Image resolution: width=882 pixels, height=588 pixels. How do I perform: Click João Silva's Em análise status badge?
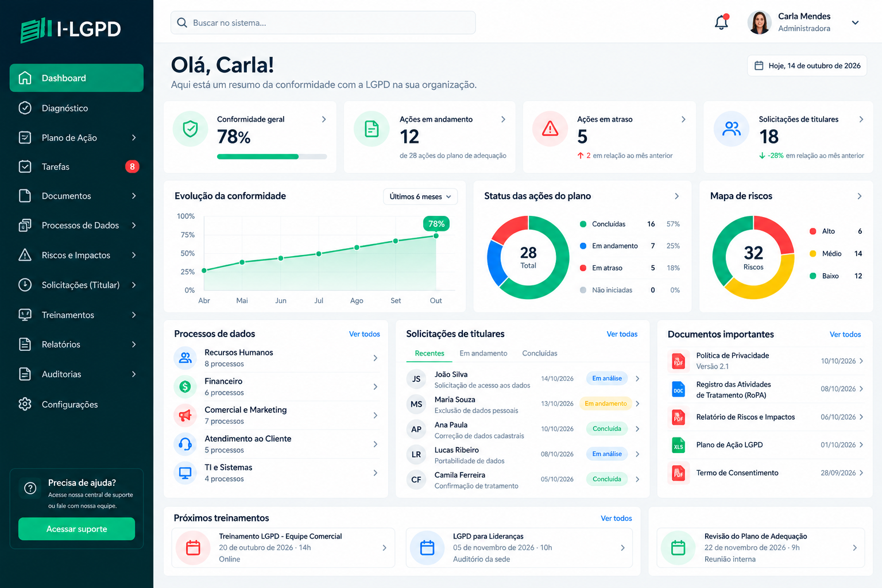click(607, 378)
